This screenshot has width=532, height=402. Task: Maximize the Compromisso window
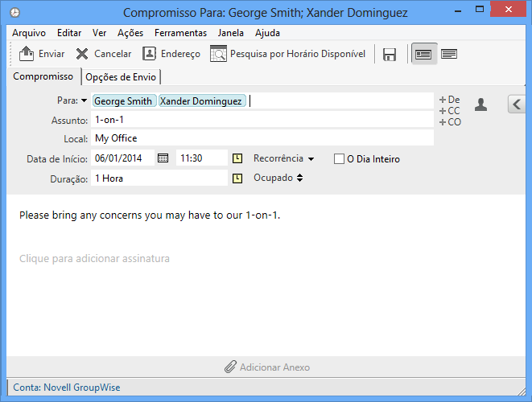click(x=480, y=10)
